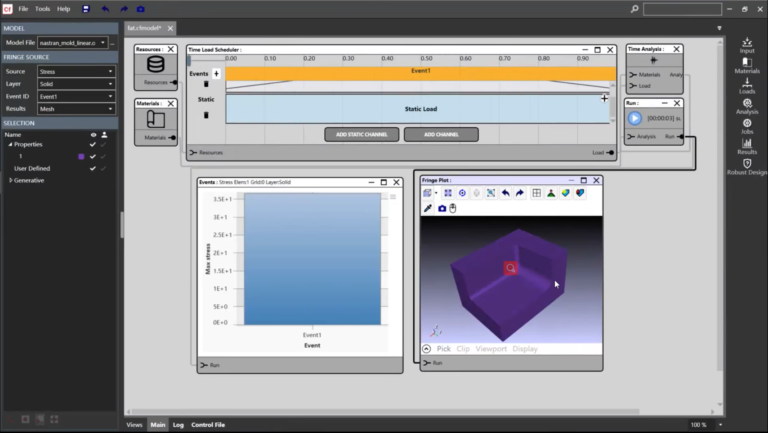Click the purple color swatch for property 1

point(81,157)
